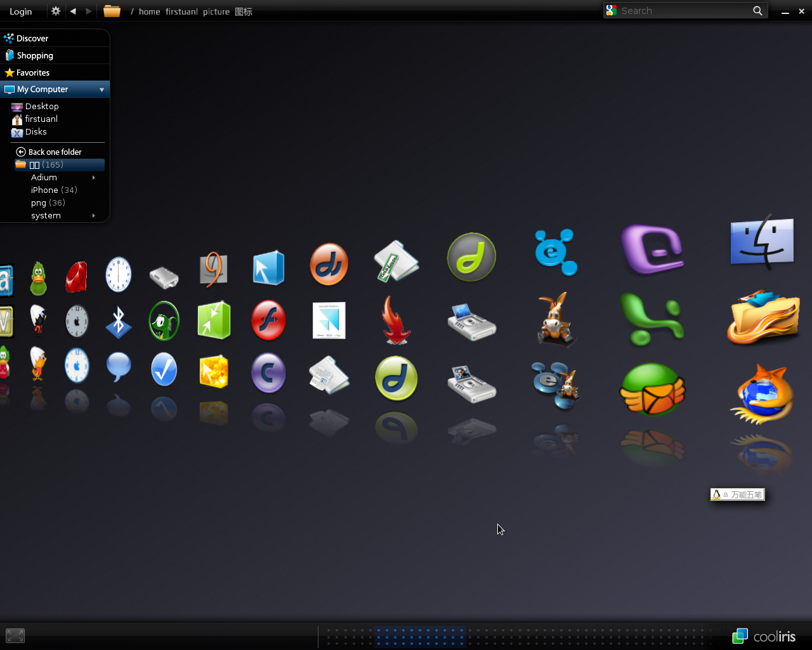Viewport: 812px width, 650px height.
Task: Toggle fullscreen with the bottom-left icon
Action: 15,635
